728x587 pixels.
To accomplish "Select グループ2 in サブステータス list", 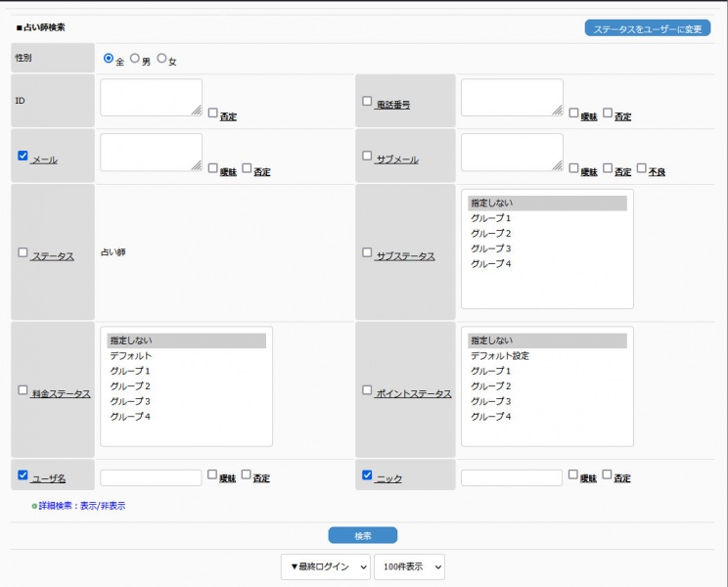I will point(491,234).
